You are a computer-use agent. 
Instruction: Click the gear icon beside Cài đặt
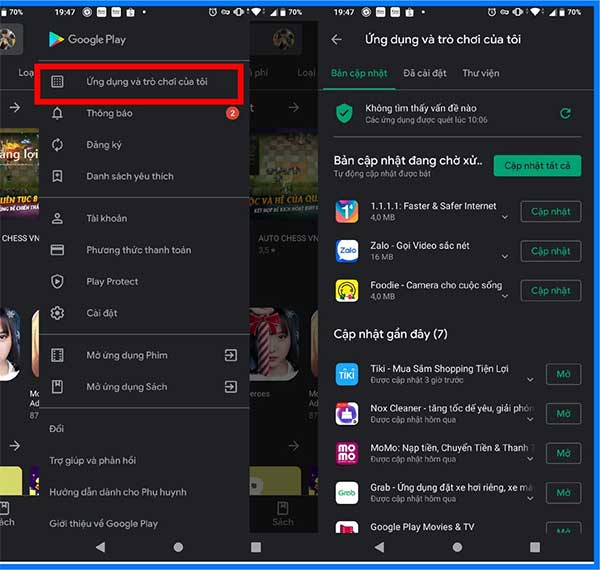click(57, 313)
